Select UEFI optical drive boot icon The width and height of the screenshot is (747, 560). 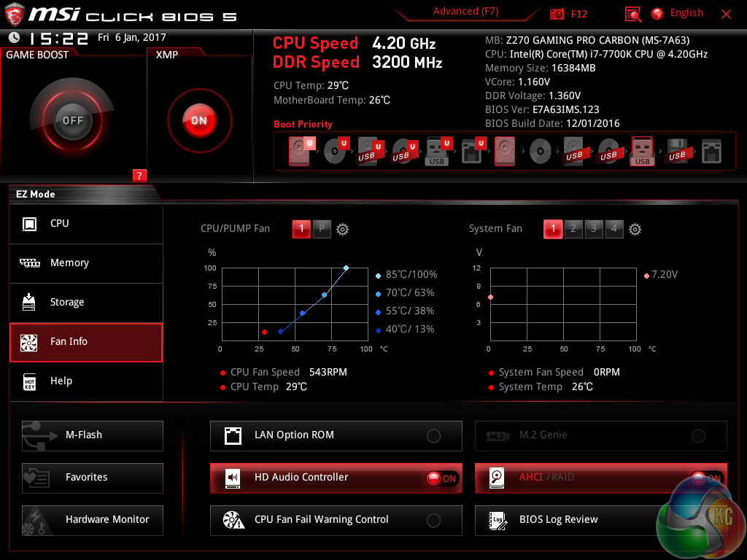point(336,152)
